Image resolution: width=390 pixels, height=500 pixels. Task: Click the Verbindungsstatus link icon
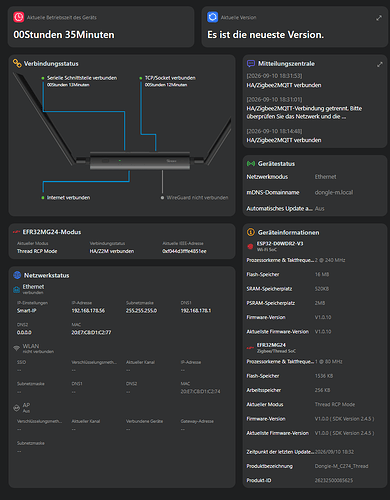coord(17,63)
